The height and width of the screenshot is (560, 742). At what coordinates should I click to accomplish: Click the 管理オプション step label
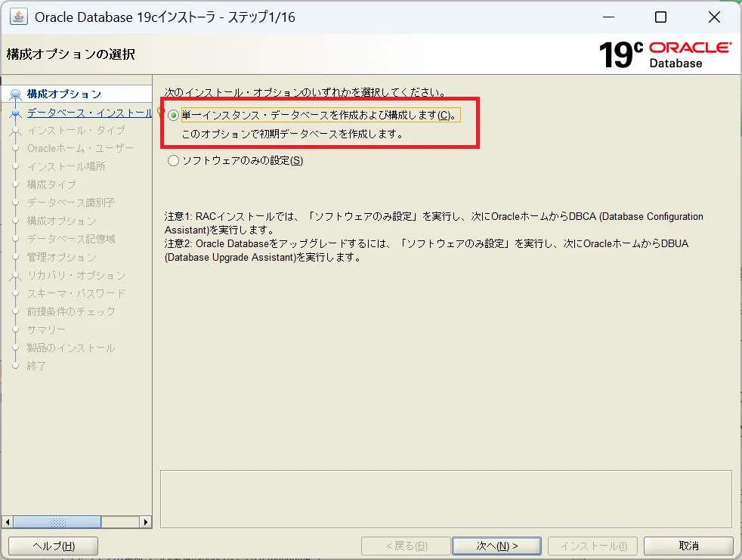pos(61,257)
